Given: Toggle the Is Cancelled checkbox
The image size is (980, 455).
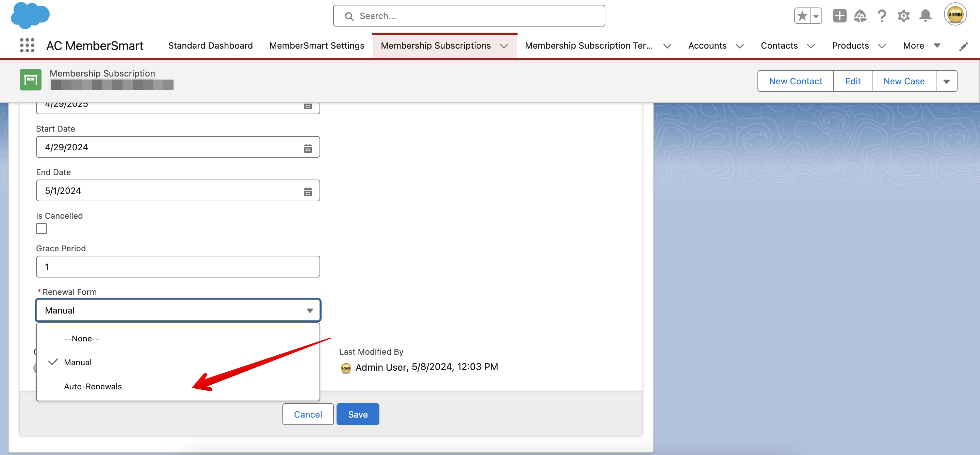Looking at the screenshot, I should coord(42,229).
